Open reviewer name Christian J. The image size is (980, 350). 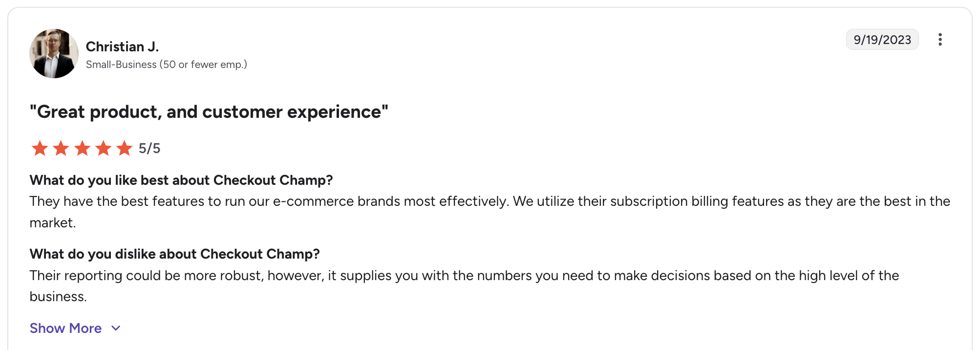(x=123, y=46)
